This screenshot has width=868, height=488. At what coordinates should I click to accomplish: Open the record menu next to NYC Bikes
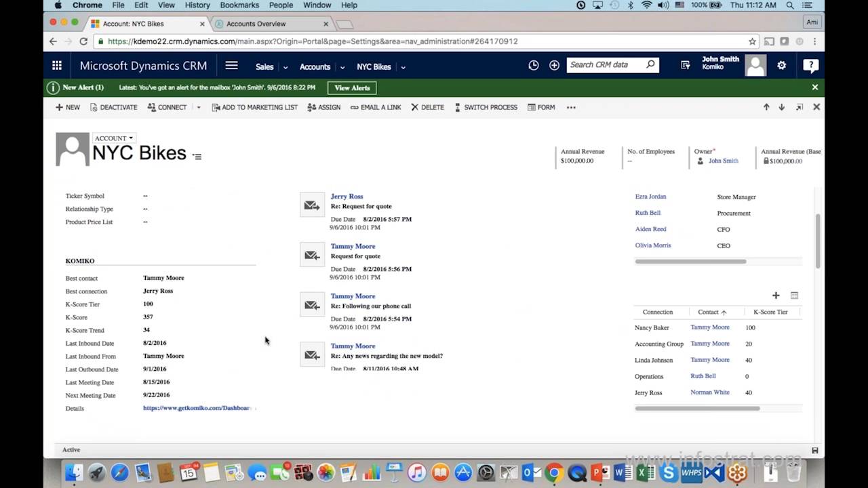(x=197, y=157)
